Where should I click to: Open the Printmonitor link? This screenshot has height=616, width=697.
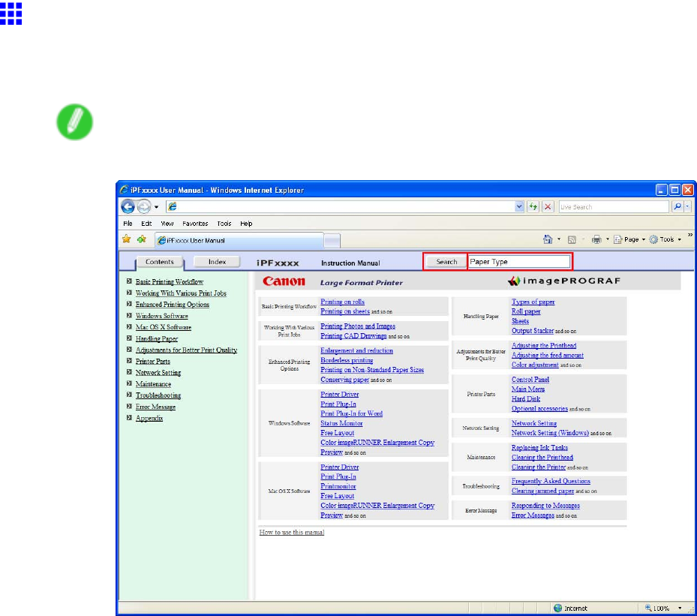(x=338, y=486)
